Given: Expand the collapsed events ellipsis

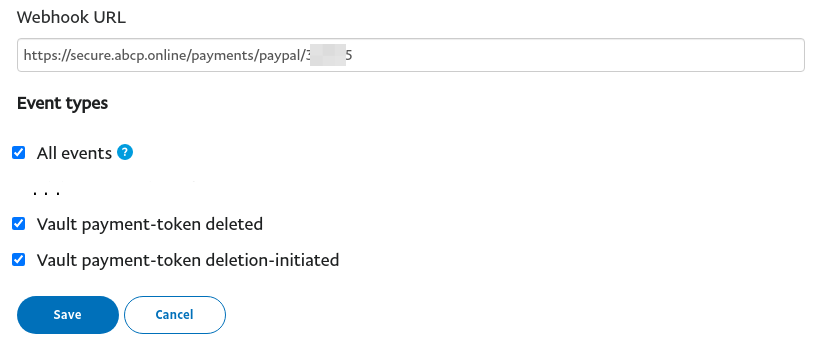Looking at the screenshot, I should click(x=46, y=193).
